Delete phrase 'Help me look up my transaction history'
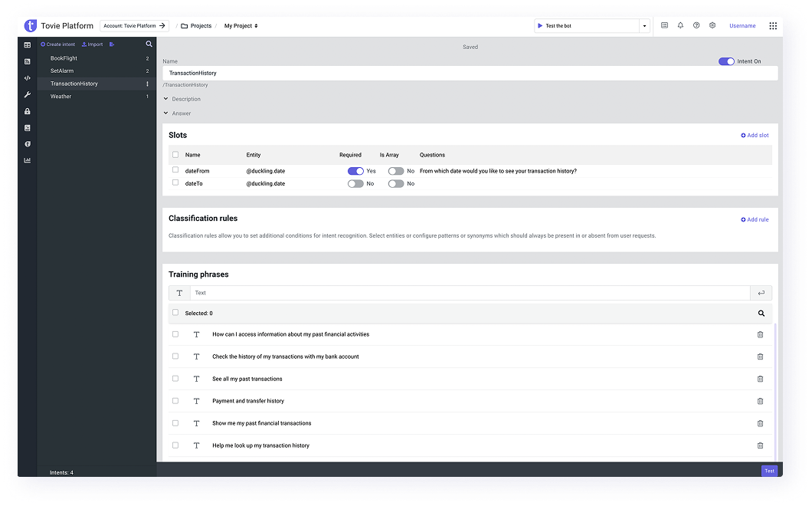This screenshot has height=506, width=812. tap(760, 446)
